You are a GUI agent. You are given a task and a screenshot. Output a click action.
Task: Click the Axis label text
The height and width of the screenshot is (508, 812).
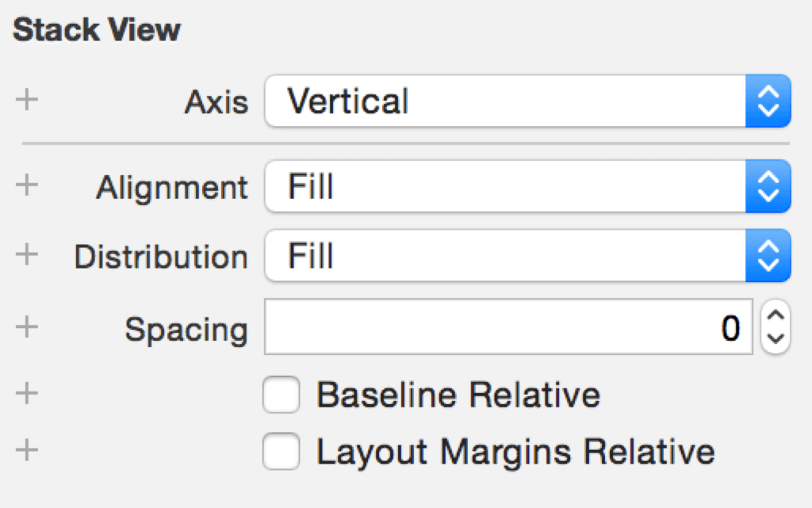(x=216, y=102)
